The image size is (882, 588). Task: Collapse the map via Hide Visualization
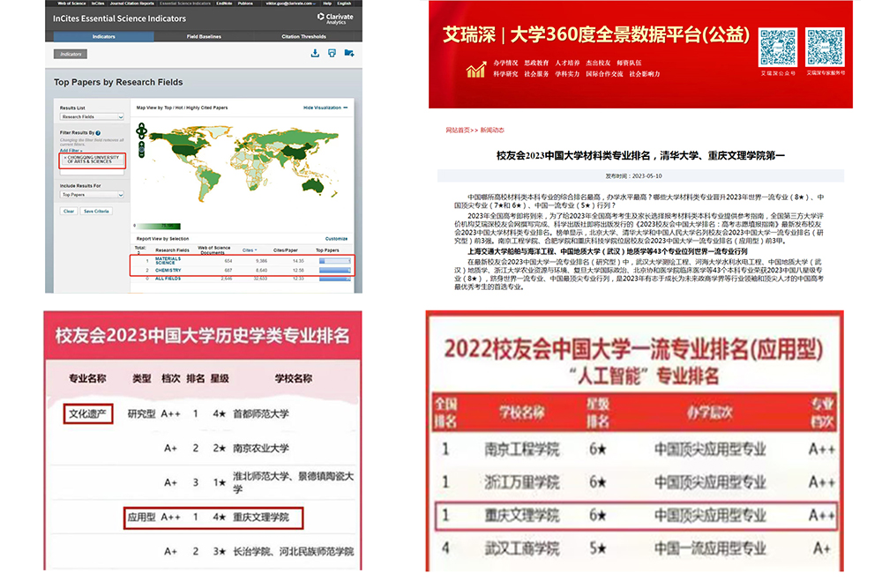tap(325, 108)
